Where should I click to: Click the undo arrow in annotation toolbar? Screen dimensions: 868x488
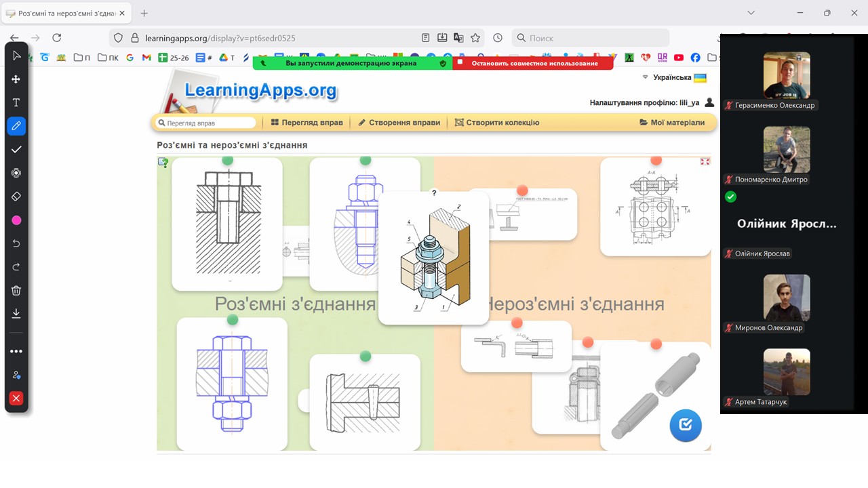point(16,243)
